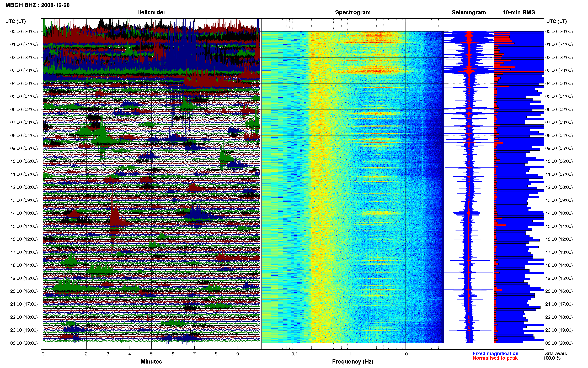Select the Helicorder panel heading
The height and width of the screenshot is (368, 588).
point(151,12)
